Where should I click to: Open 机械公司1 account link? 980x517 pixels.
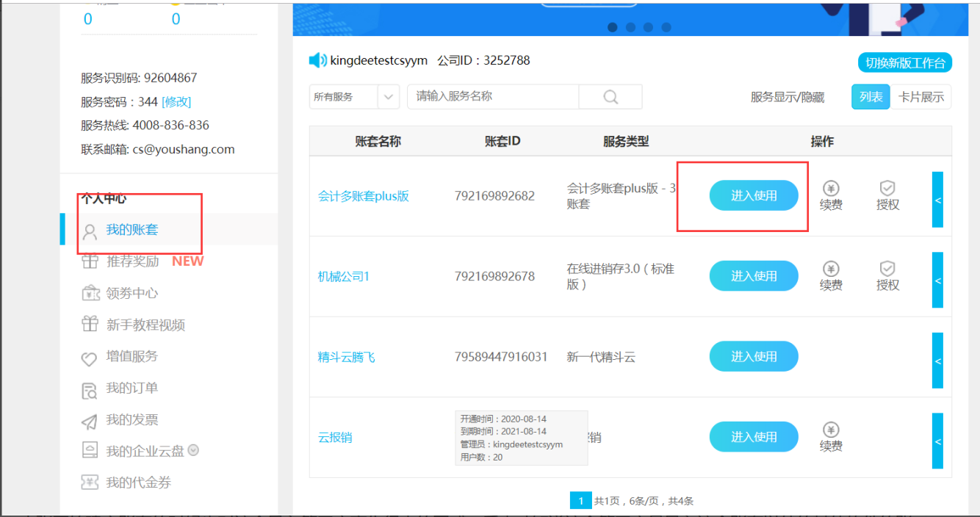[344, 276]
